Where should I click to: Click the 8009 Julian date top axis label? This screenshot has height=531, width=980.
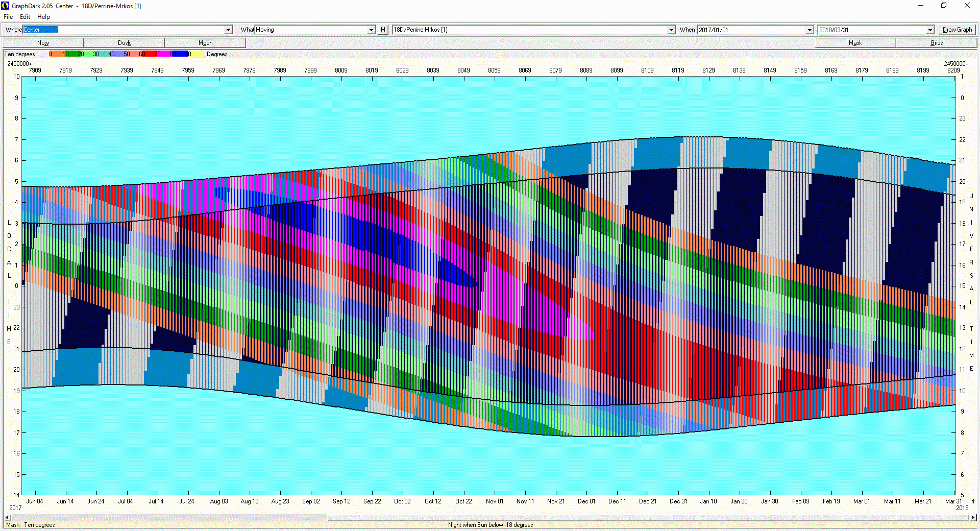(341, 70)
